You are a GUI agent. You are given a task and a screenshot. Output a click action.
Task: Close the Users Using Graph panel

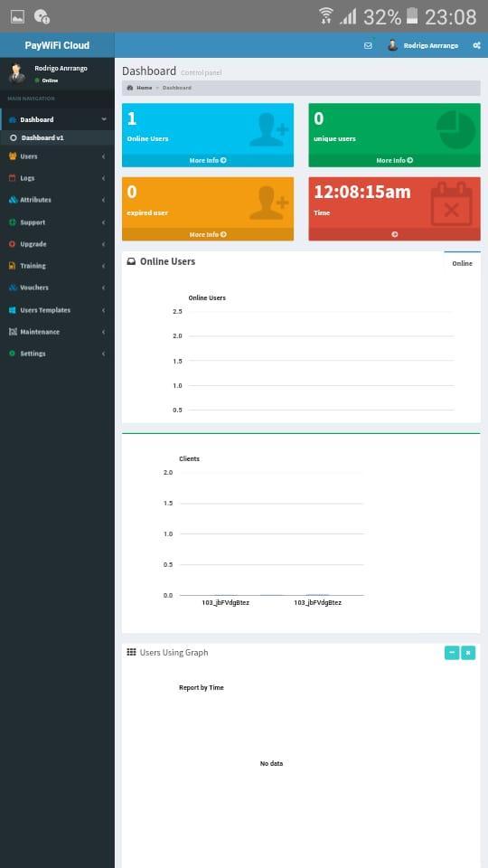468,653
